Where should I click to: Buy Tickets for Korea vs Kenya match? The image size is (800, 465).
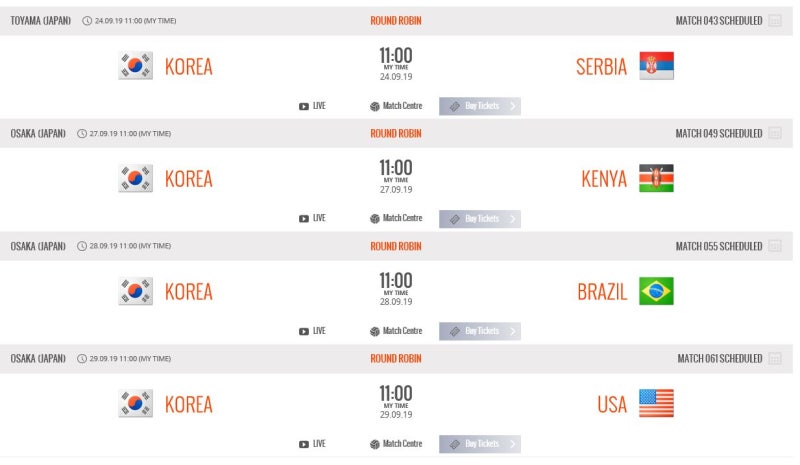(x=480, y=219)
